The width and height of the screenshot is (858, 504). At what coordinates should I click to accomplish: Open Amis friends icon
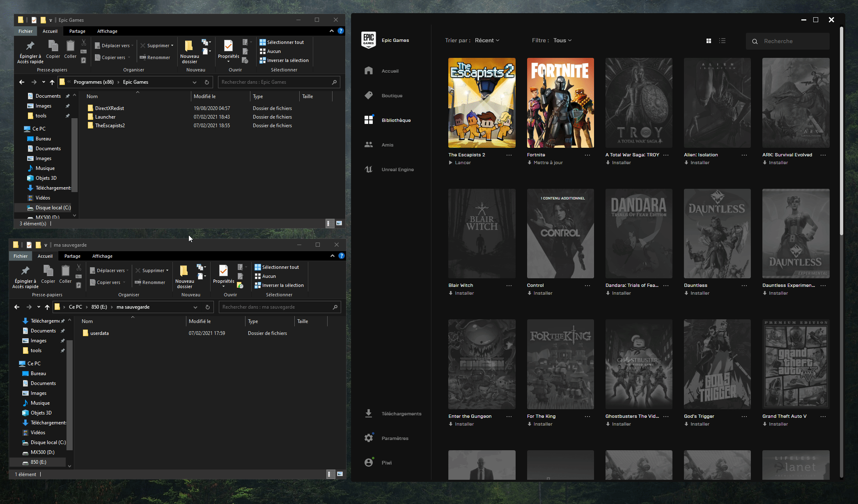[369, 144]
